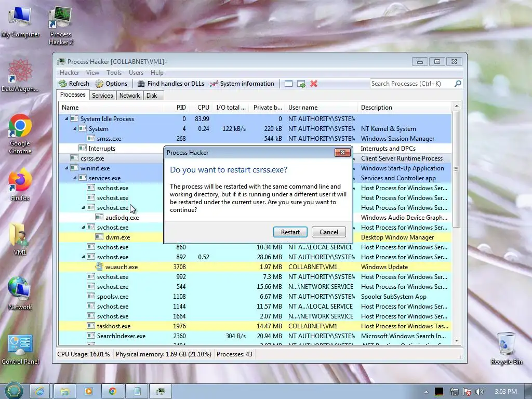Screen dimensions: 532x399
Task: Open the Hacker menu
Action: click(x=69, y=73)
